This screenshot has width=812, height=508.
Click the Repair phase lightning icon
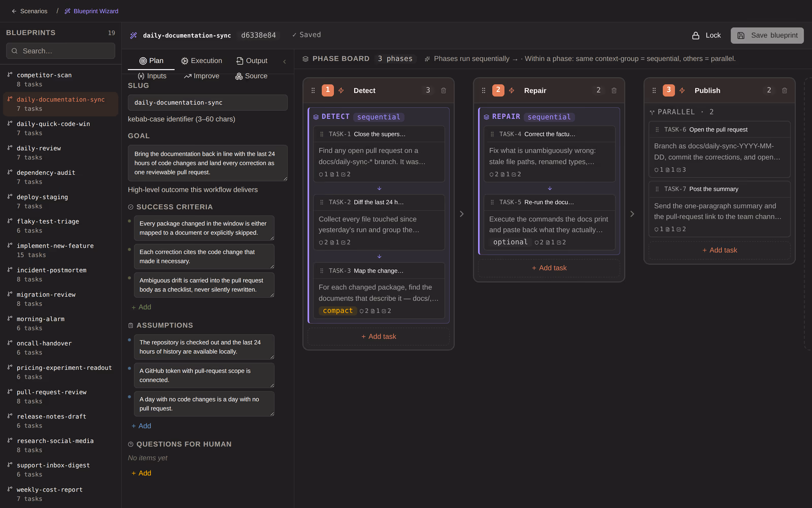click(x=512, y=90)
